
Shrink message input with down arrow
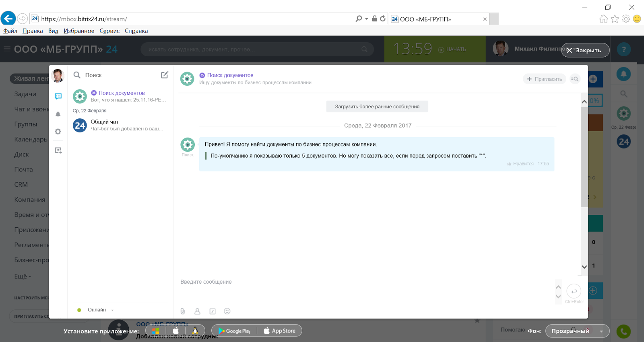[558, 297]
